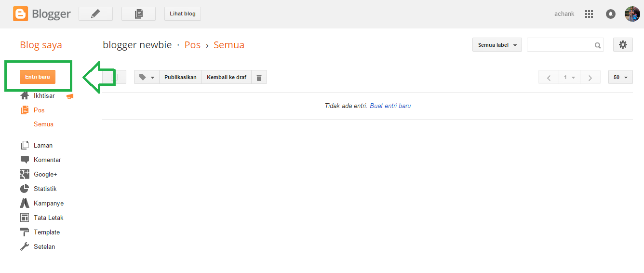Click the Entri baru button
Viewport: 644px width, 273px height.
point(38,77)
